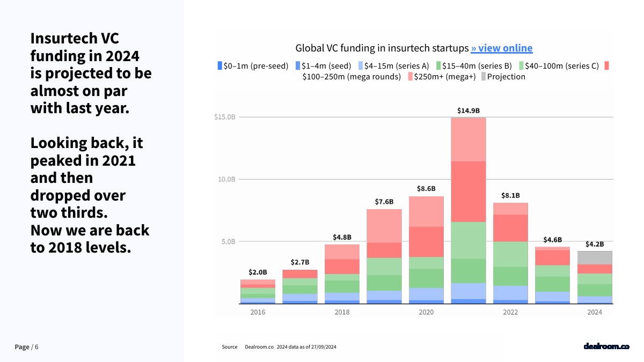Click the 'Page / 6' indicator
The width and height of the screenshot is (644, 362).
pos(27,347)
